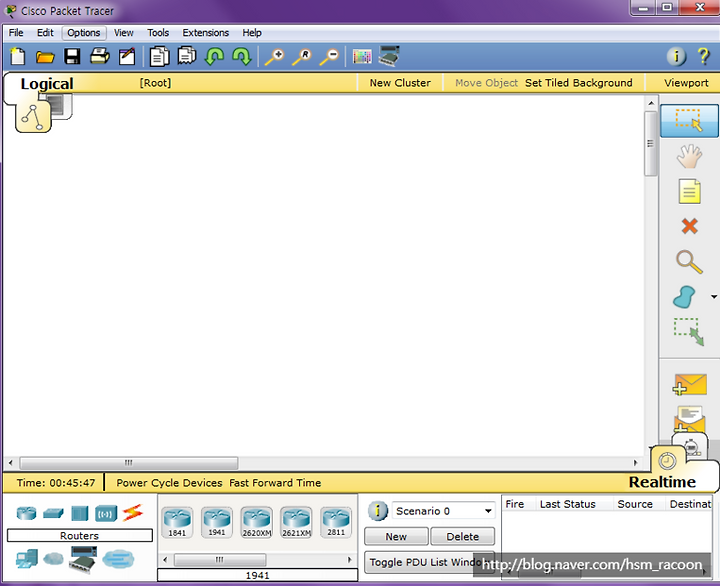Redo action with right green arrow
720x586 pixels.
pos(242,56)
